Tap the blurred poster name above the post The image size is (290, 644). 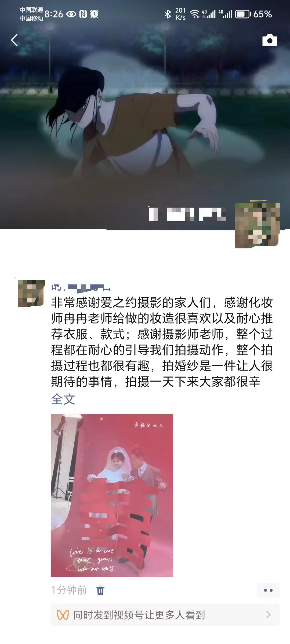tap(81, 288)
